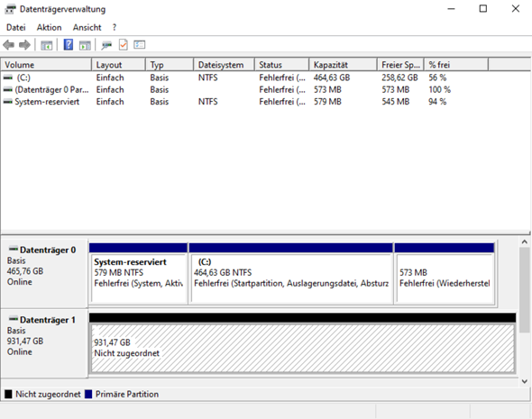
Task: Click the connect/refresh drive toolbar icon
Action: pos(106,45)
